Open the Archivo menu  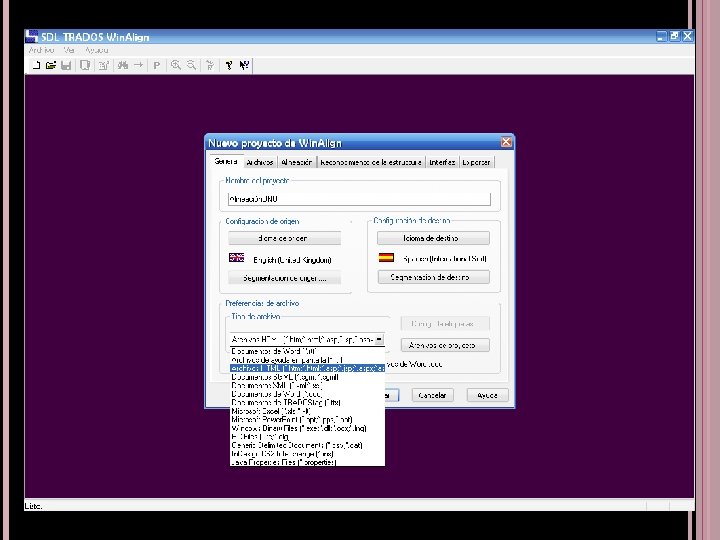[x=41, y=50]
